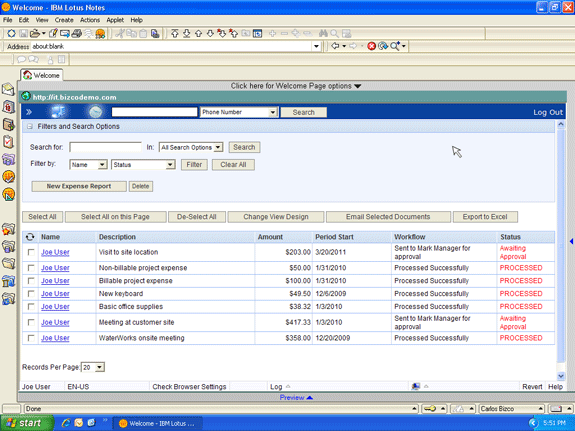This screenshot has width=575, height=431.
Task: Click the key security icon in status bar
Action: pyautogui.click(x=430, y=409)
